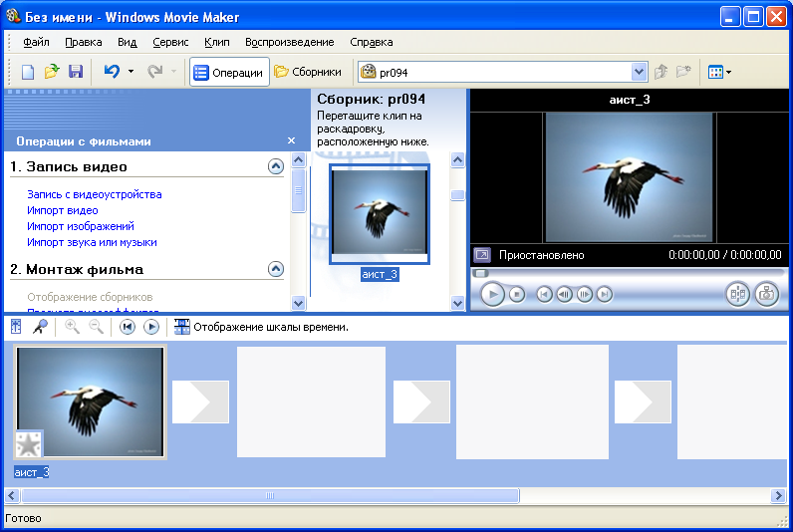
Task: Open project using the folder icon
Action: coord(52,72)
